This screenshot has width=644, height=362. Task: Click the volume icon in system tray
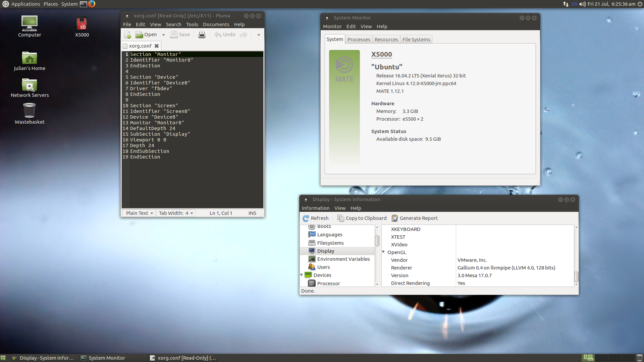tap(582, 4)
